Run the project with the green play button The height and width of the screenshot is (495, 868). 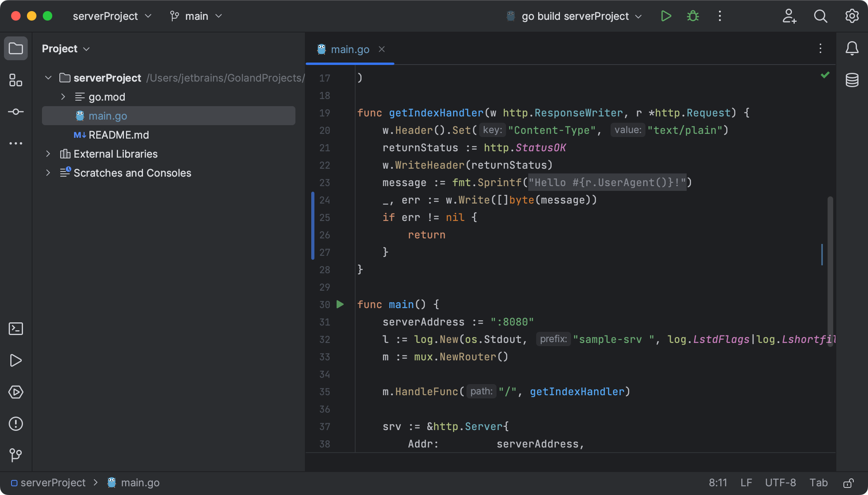[666, 16]
